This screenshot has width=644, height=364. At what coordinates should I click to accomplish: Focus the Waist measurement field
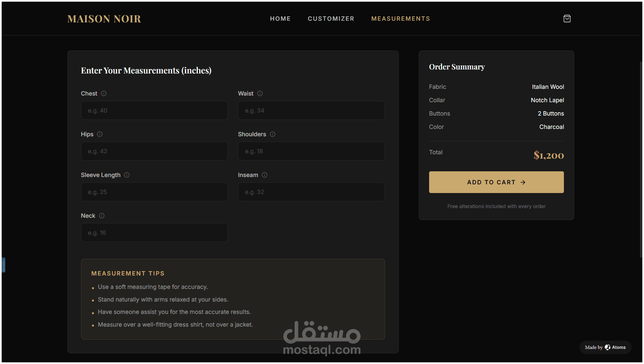click(x=311, y=111)
